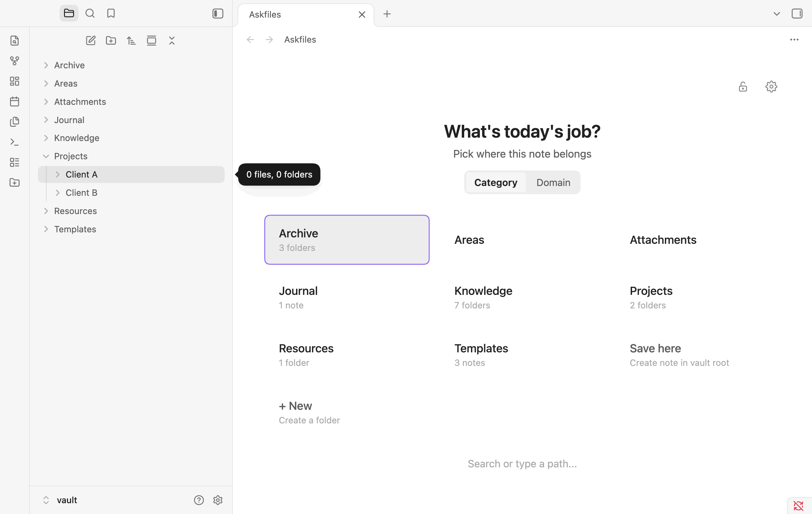Expand the Archive folder in tree
The height and width of the screenshot is (514, 812).
click(x=46, y=65)
